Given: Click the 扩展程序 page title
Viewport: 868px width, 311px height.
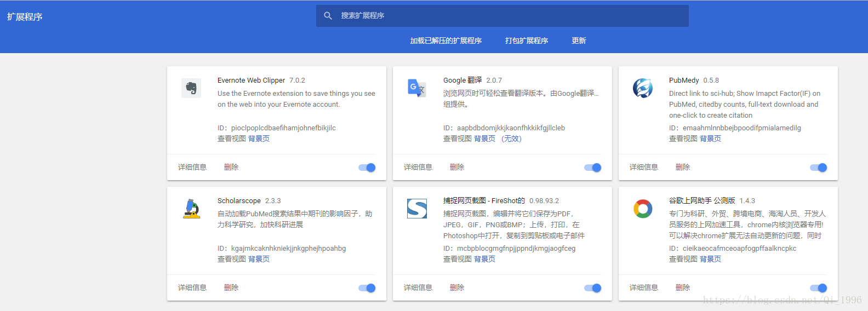Looking at the screenshot, I should [25, 17].
